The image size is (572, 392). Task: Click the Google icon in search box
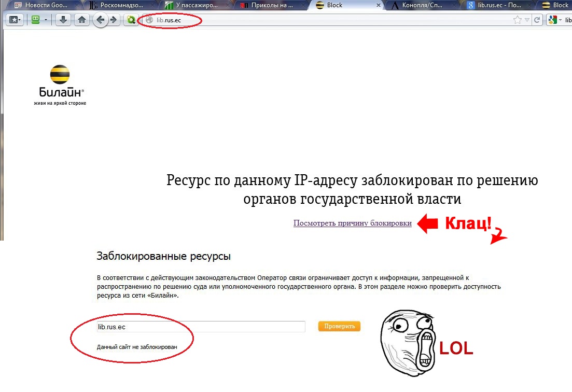[x=552, y=20]
